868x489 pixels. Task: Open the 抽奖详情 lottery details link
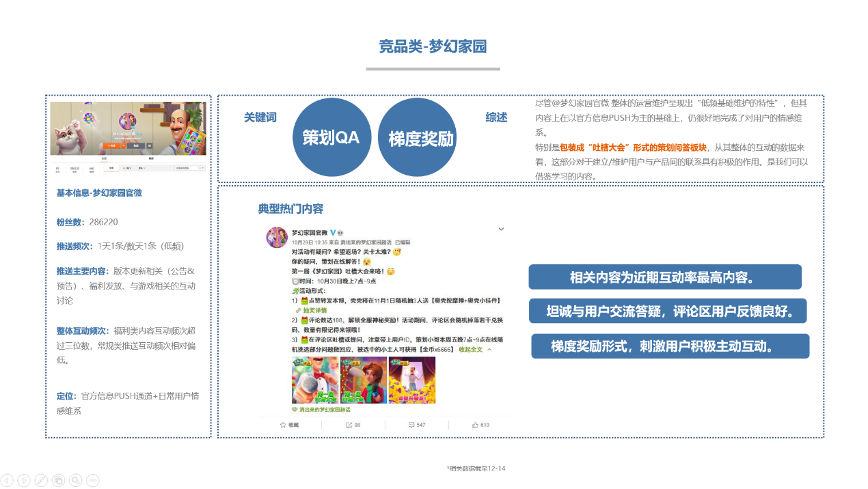[x=313, y=311]
